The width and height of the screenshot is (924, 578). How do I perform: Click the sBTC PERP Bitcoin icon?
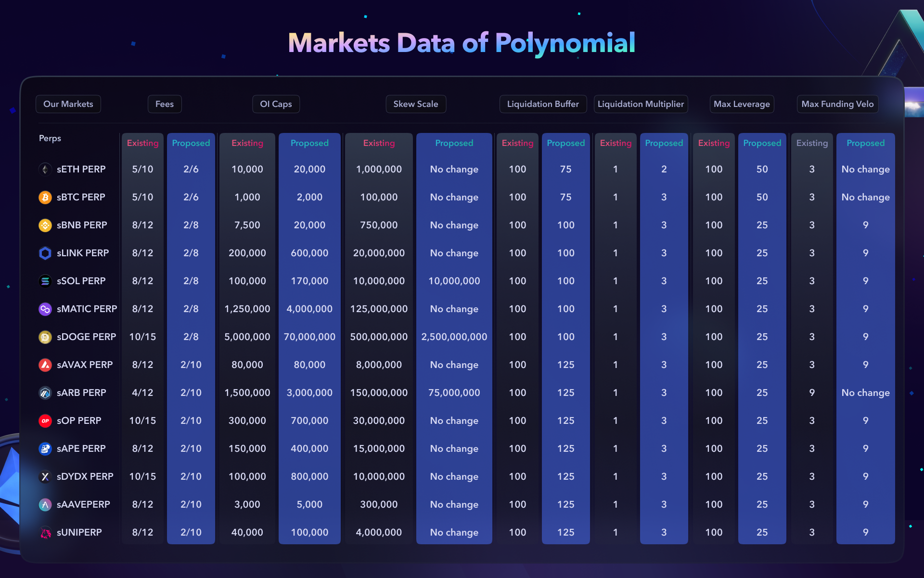coord(45,197)
